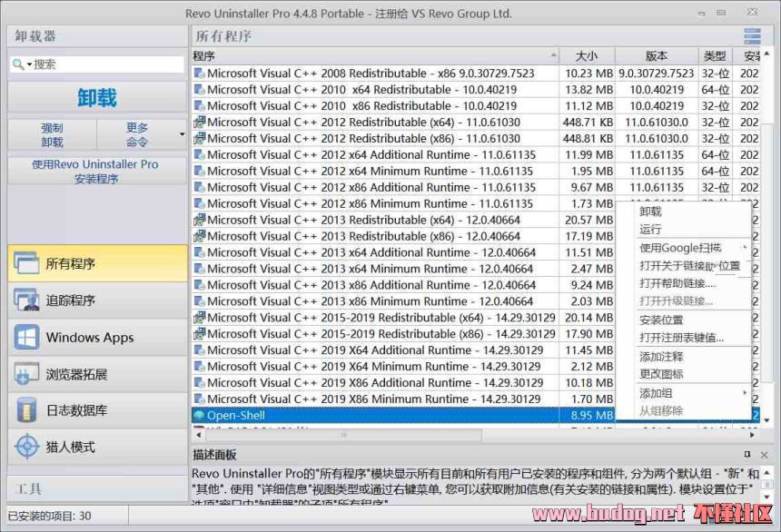Click the 日志数据库 sidebar icon

pos(26,410)
